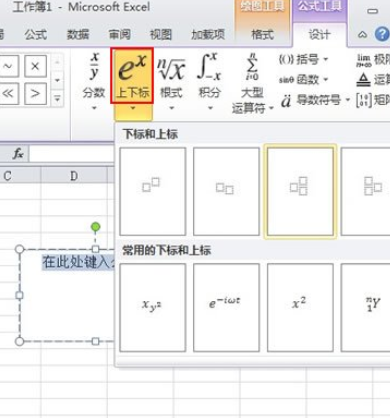Click the equation placeholder text 在此处键入

tap(78, 262)
